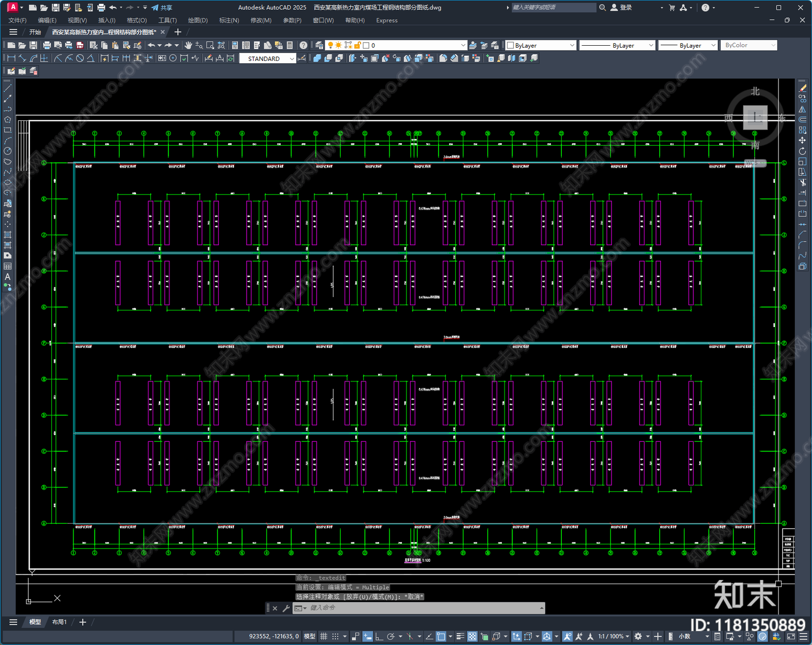Image resolution: width=812 pixels, height=645 pixels.
Task: Toggle Ortho mode in the status bar
Action: (x=379, y=636)
